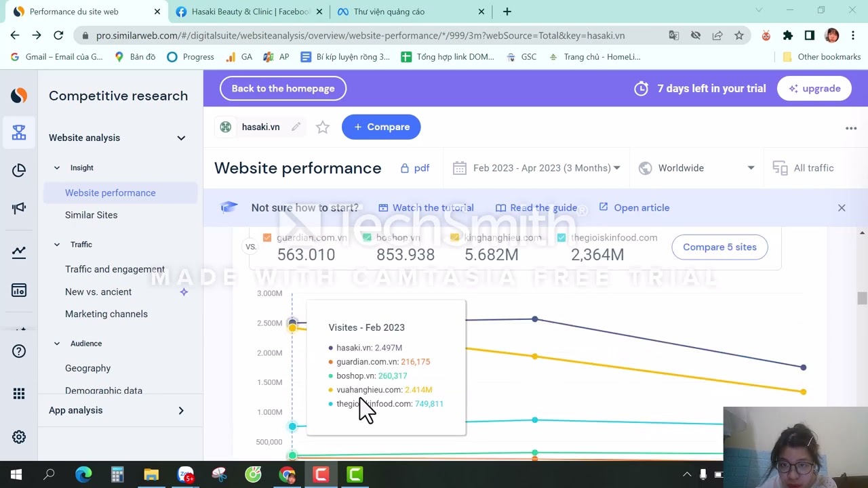Open Traffic and engagement page
Image resolution: width=868 pixels, height=488 pixels.
click(115, 269)
